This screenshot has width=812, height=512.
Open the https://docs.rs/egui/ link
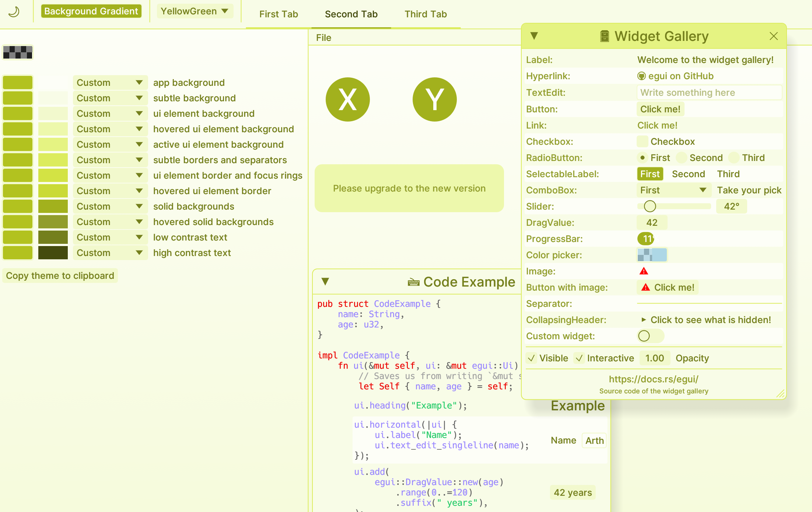tap(653, 379)
